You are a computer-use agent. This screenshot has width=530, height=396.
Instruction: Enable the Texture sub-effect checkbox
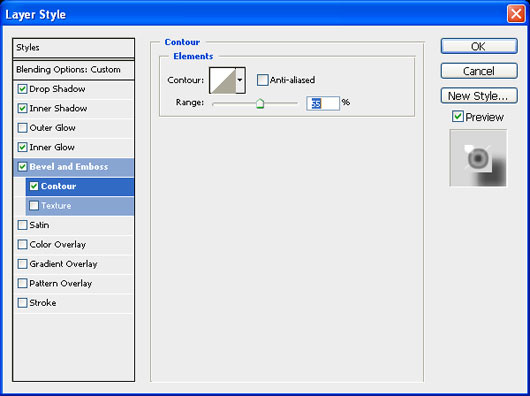pyautogui.click(x=34, y=206)
